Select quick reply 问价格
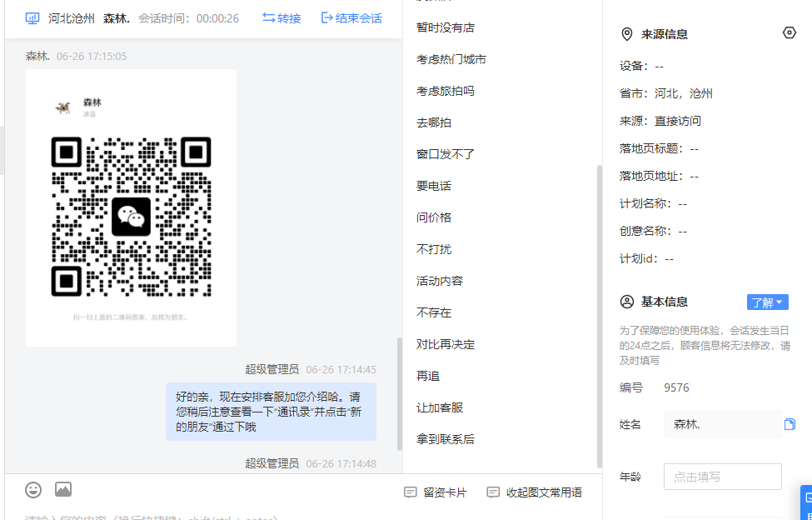 tap(434, 217)
